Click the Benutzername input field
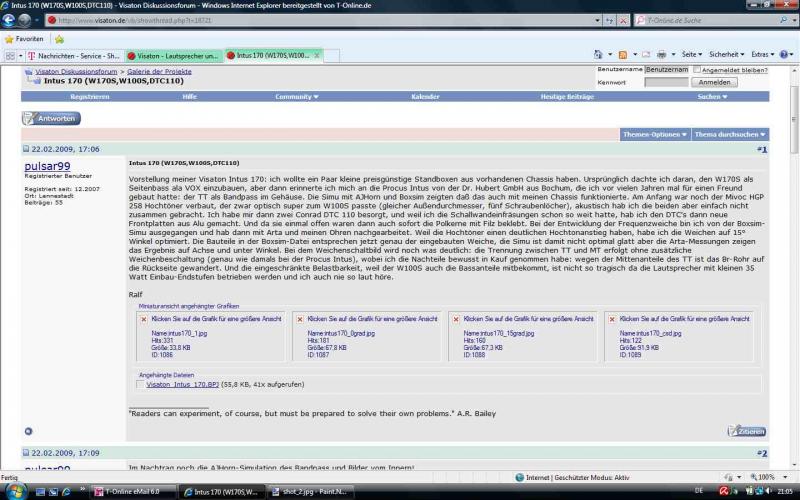The image size is (800, 500). (x=666, y=70)
